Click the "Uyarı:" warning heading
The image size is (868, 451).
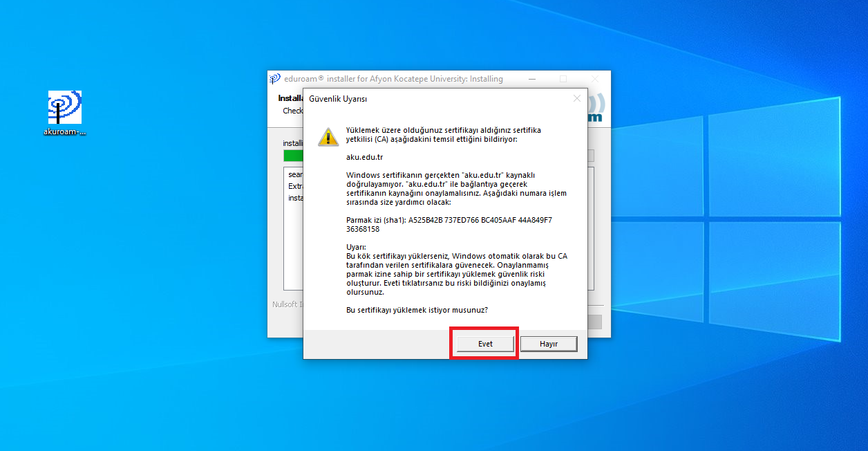click(x=356, y=247)
